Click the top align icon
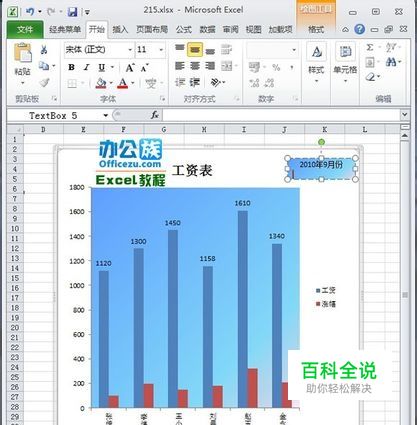 coord(180,49)
